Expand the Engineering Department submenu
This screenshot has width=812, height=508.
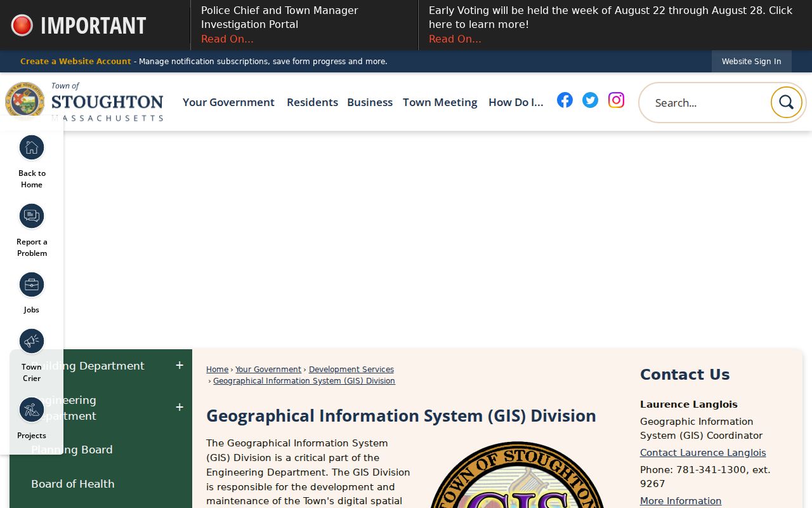[180, 407]
